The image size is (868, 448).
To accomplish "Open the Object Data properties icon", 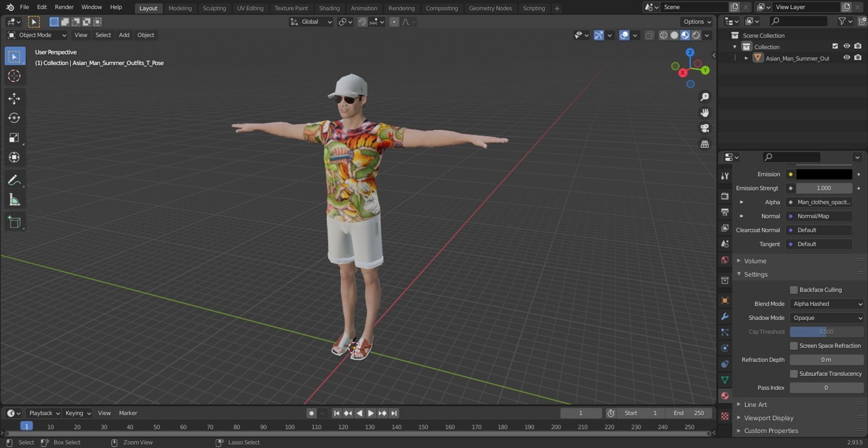I will click(x=725, y=380).
